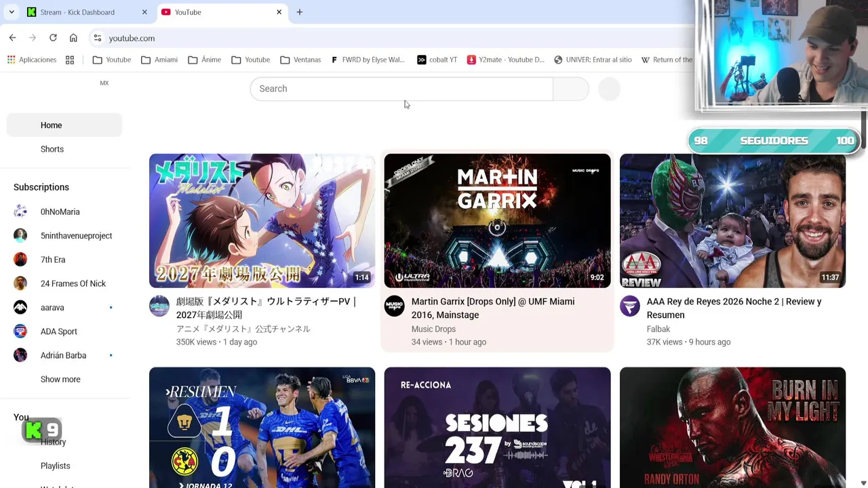This screenshot has width=868, height=488.
Task: Open Aplicaciones apps grid bookmark
Action: (x=32, y=60)
